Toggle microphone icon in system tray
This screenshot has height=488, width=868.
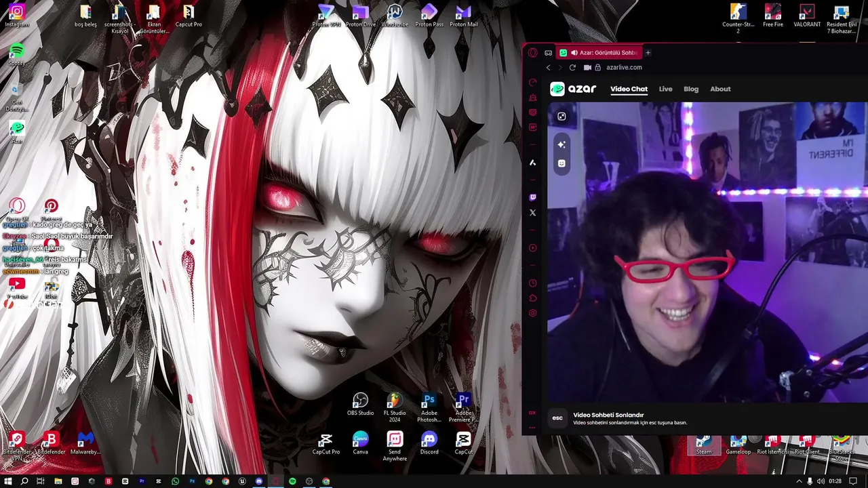pos(809,481)
